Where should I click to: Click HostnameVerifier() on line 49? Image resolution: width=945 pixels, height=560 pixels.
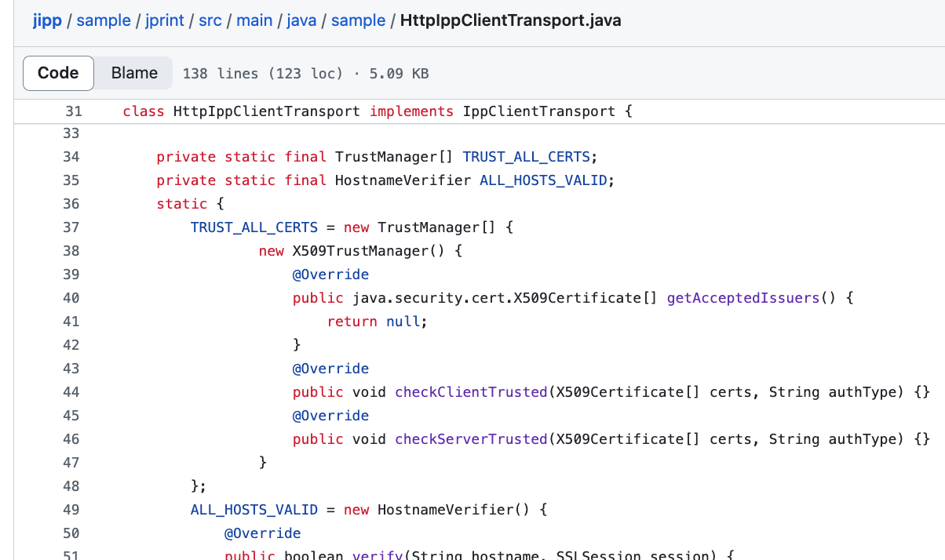click(x=454, y=510)
